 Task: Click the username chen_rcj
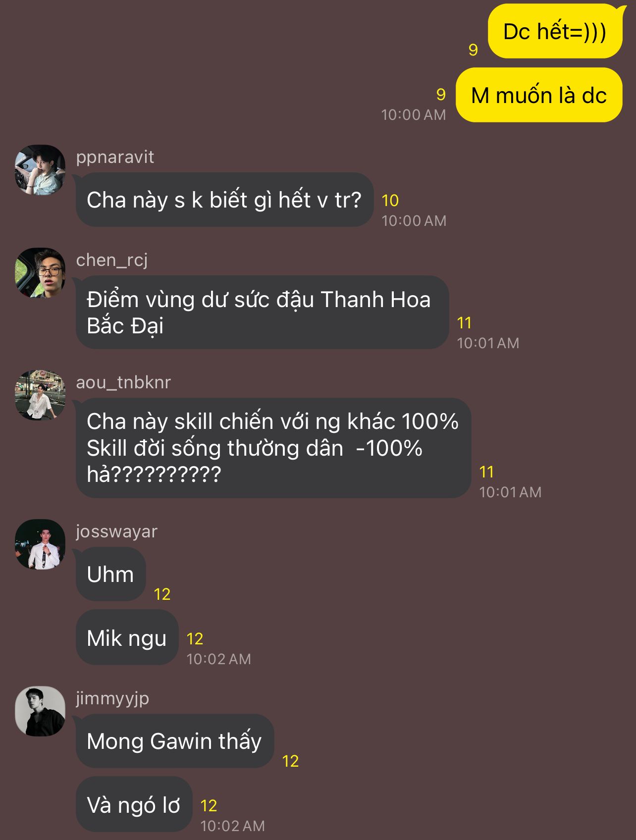112,260
